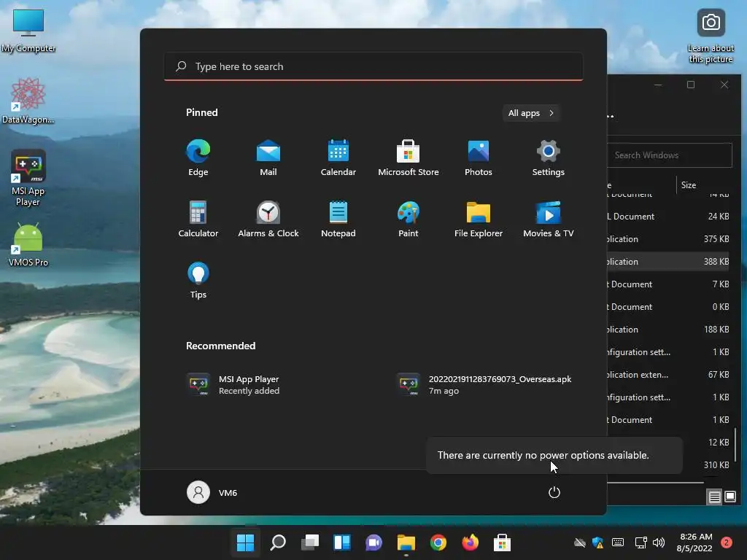The image size is (747, 560).
Task: Focus the Type here to search box
Action: [373, 66]
